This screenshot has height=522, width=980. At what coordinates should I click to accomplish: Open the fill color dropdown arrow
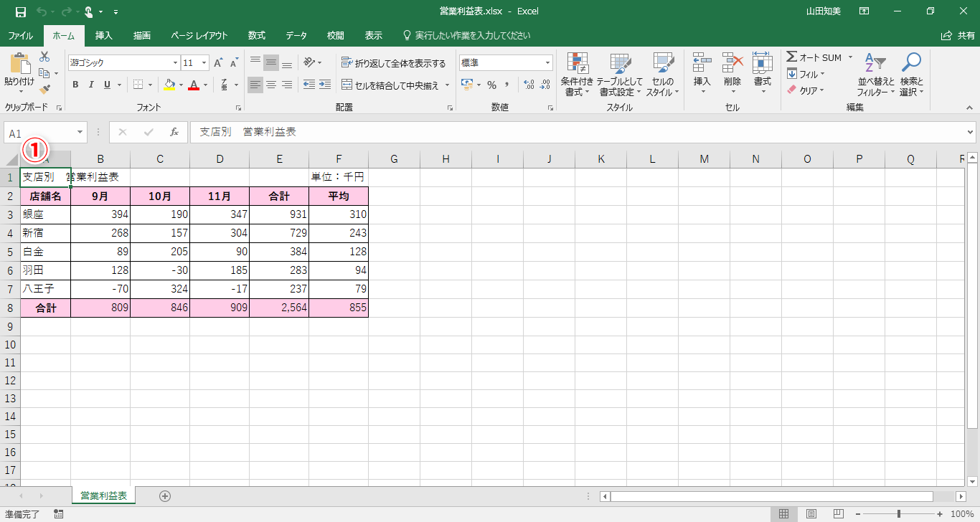pos(181,85)
